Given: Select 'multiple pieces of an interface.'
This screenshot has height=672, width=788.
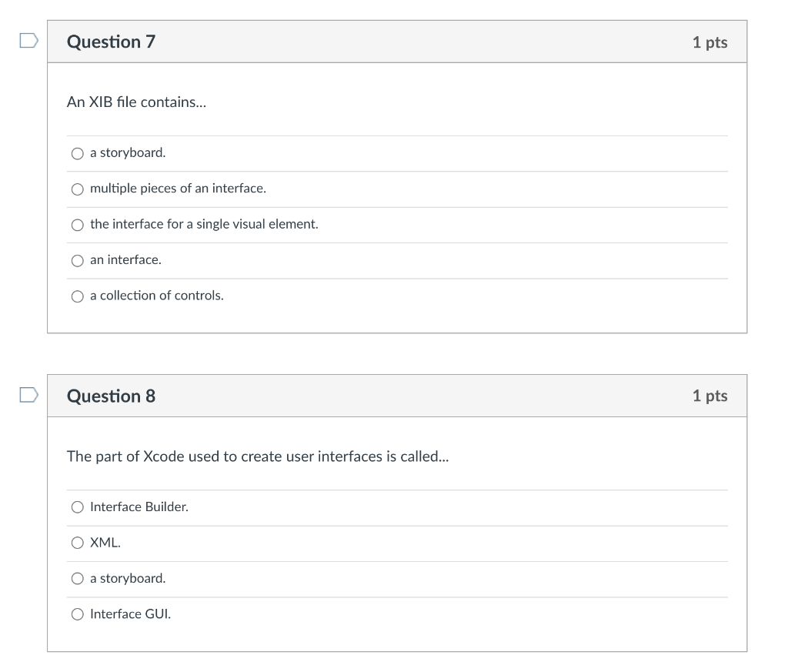Looking at the screenshot, I should pos(77,189).
